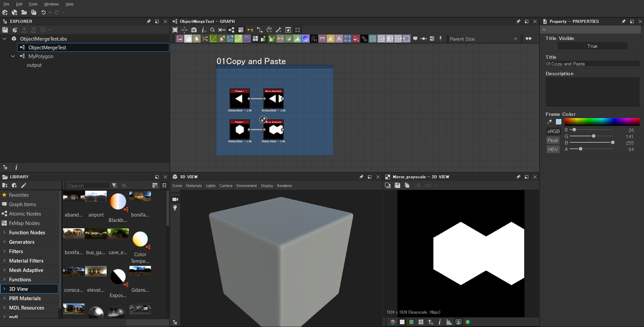Expand the Function Nodes library category
Image resolution: width=644 pixels, height=327 pixels.
coord(5,232)
